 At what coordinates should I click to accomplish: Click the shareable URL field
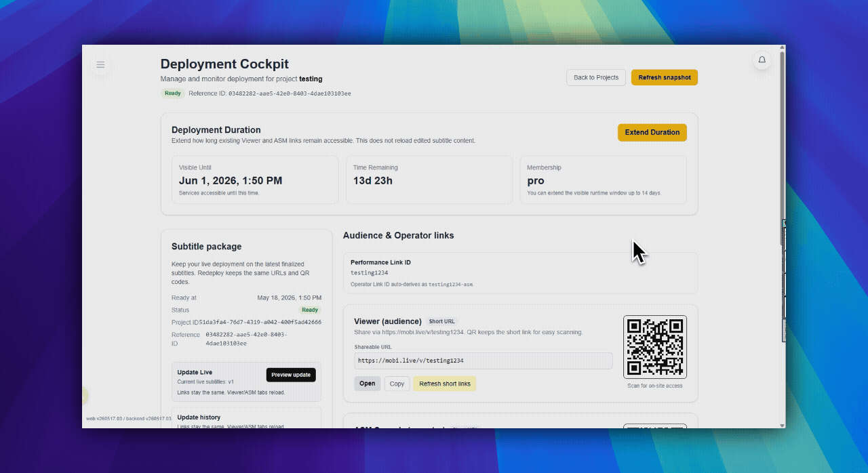coord(483,361)
